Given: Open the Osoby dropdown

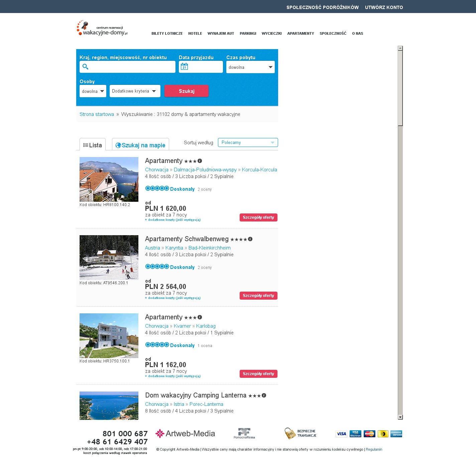Looking at the screenshot, I should click(93, 91).
